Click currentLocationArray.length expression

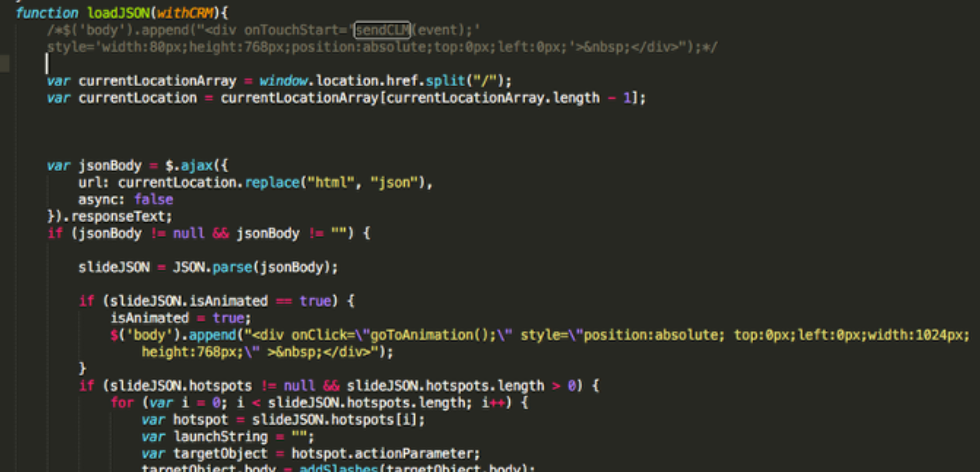(x=493, y=98)
